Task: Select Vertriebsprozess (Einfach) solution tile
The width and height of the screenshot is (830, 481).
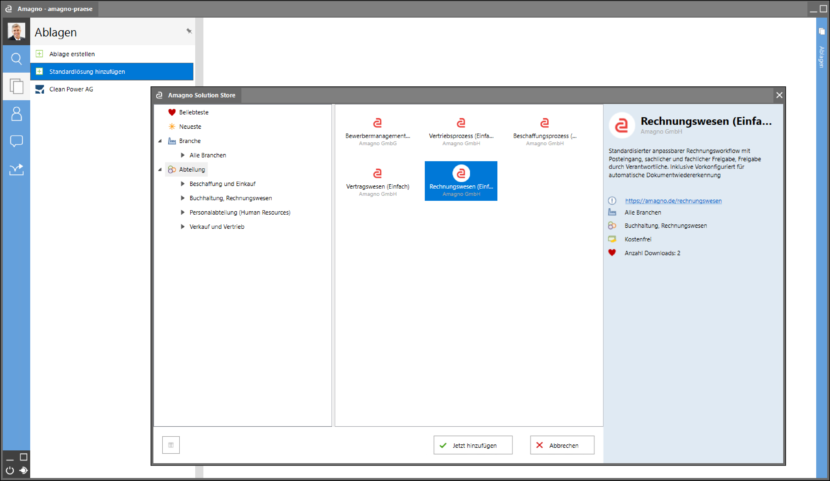Action: pos(461,131)
